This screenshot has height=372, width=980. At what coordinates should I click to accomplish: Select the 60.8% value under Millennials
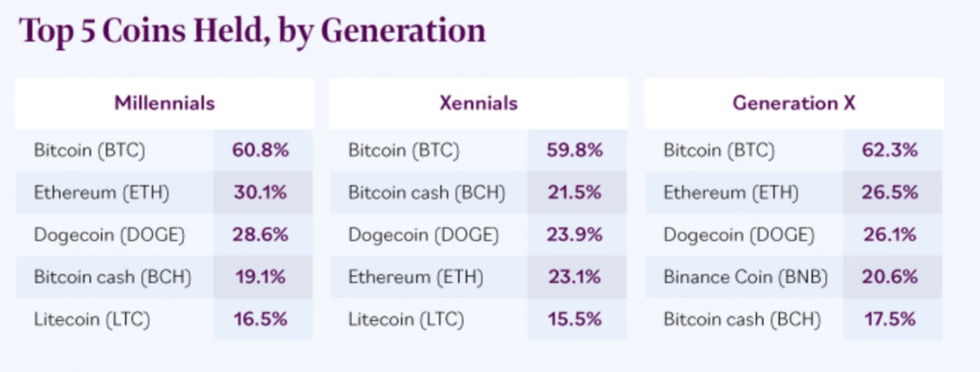(x=261, y=151)
